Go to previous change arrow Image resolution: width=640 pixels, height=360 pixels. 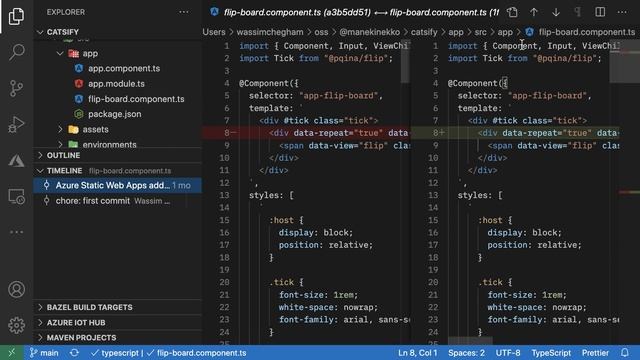click(x=534, y=12)
